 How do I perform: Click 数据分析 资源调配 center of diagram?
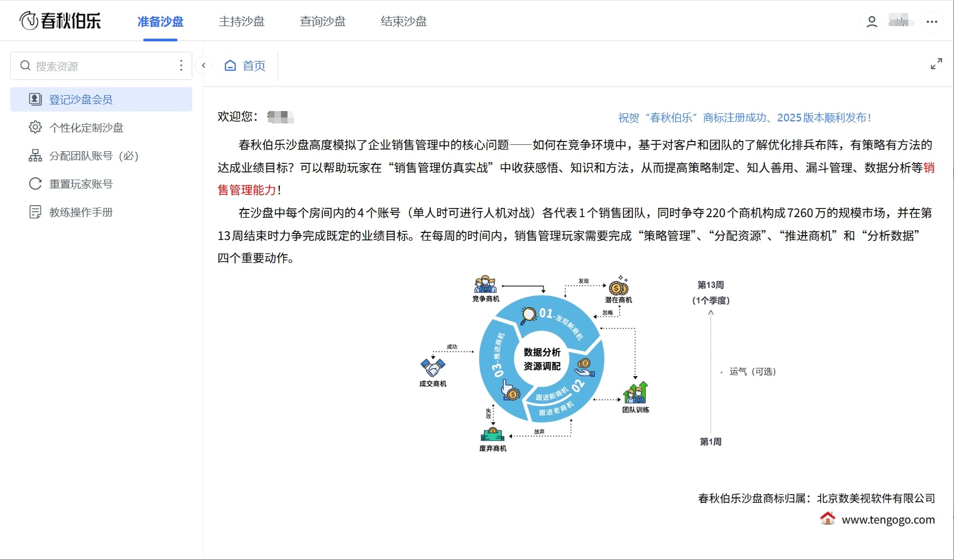542,359
